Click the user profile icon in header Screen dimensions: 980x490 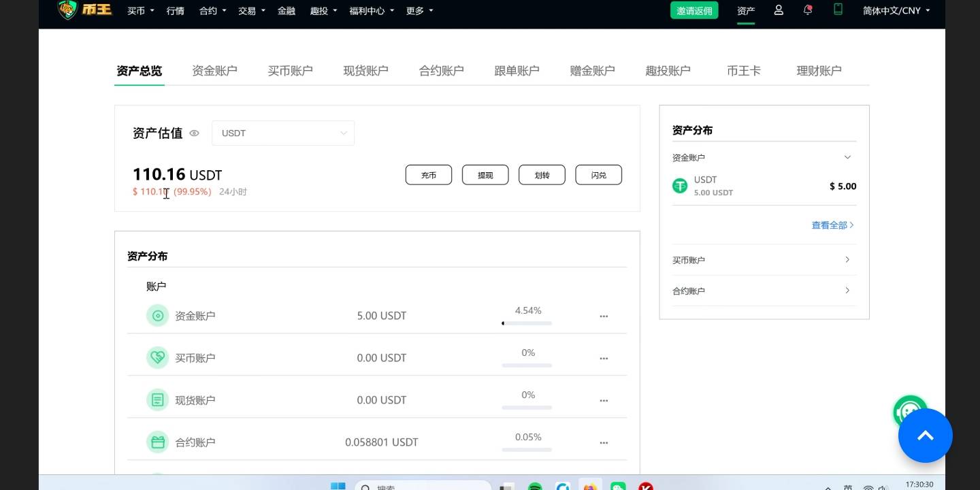pos(779,10)
